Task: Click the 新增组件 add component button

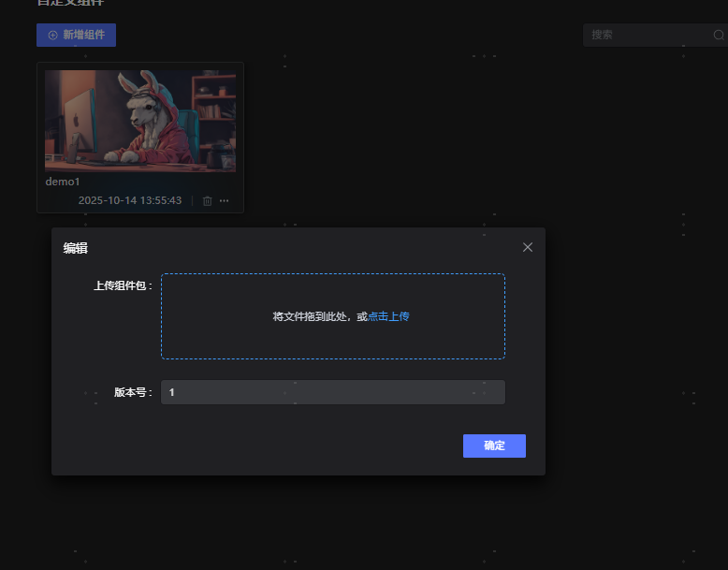Action: (76, 35)
